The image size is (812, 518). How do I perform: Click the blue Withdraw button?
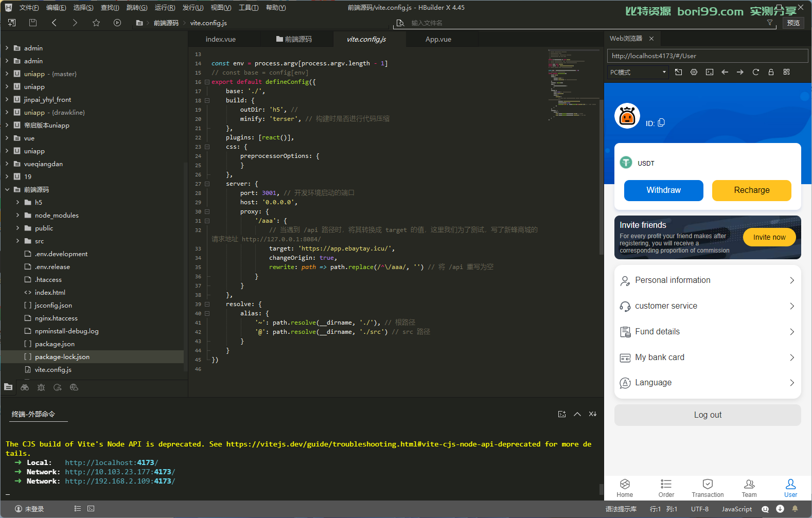coord(663,190)
